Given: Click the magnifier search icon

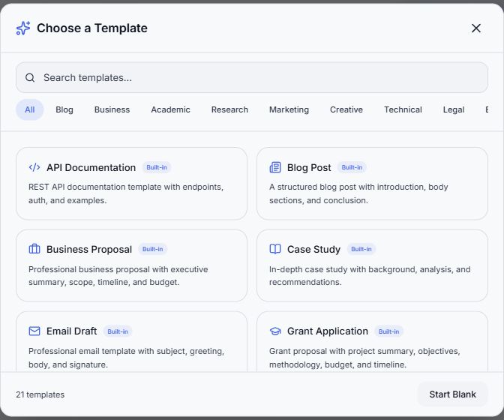Looking at the screenshot, I should tap(30, 78).
